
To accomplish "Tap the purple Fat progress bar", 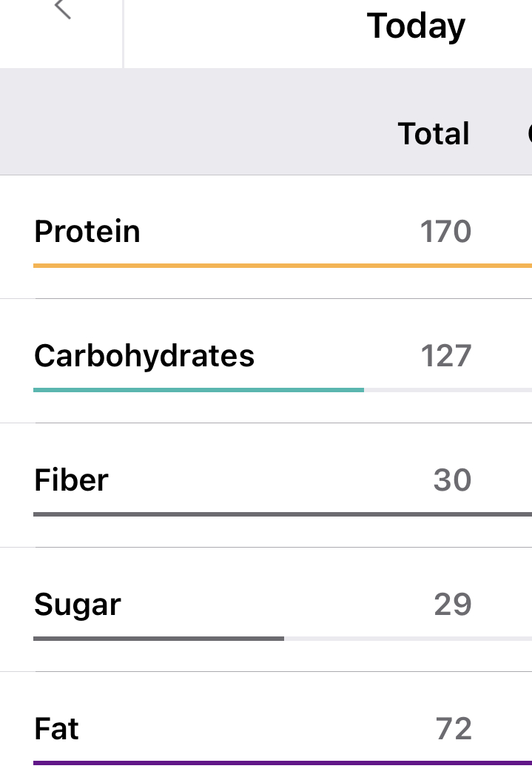I will click(x=281, y=762).
